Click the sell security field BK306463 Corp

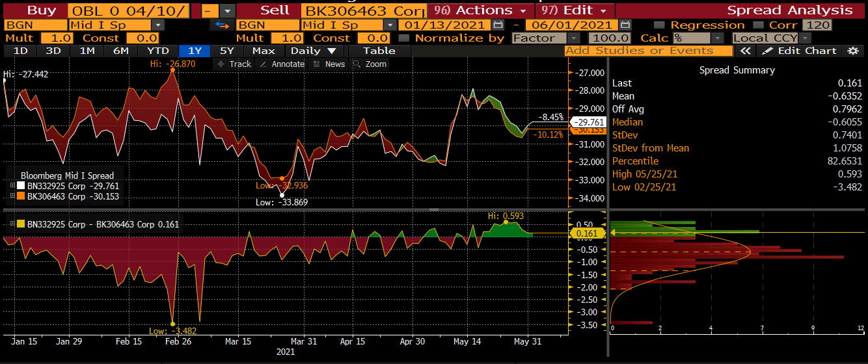coord(364,10)
